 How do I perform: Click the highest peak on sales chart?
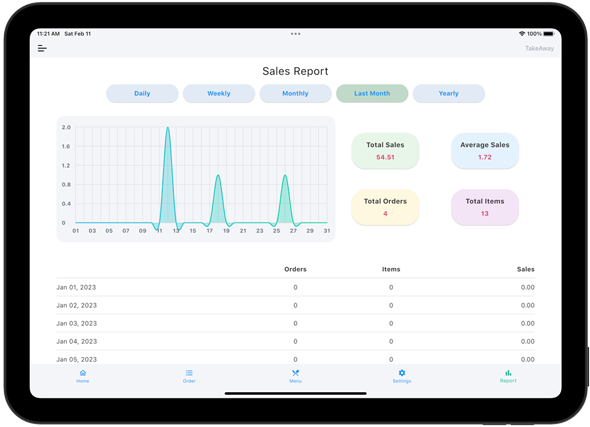tap(167, 128)
